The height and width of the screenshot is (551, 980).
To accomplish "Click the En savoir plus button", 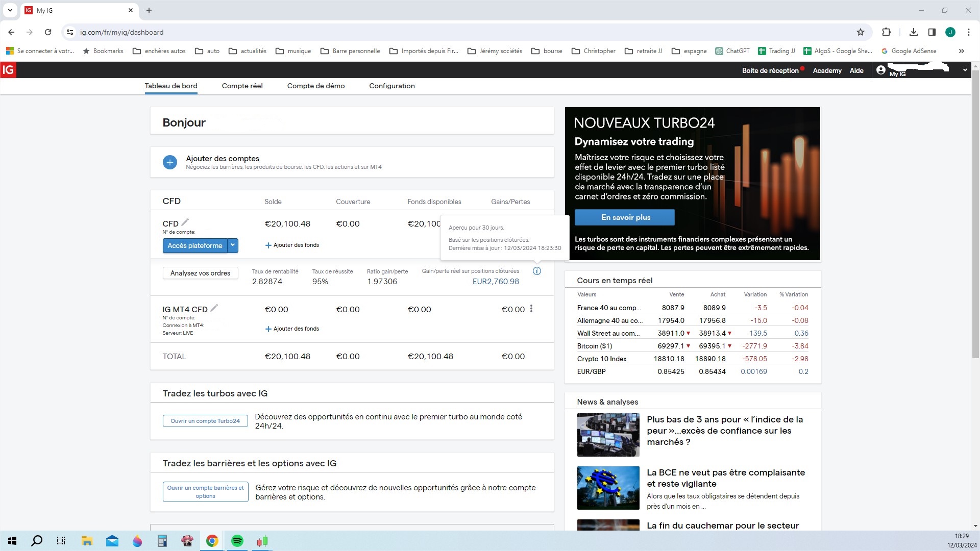I will click(x=625, y=217).
